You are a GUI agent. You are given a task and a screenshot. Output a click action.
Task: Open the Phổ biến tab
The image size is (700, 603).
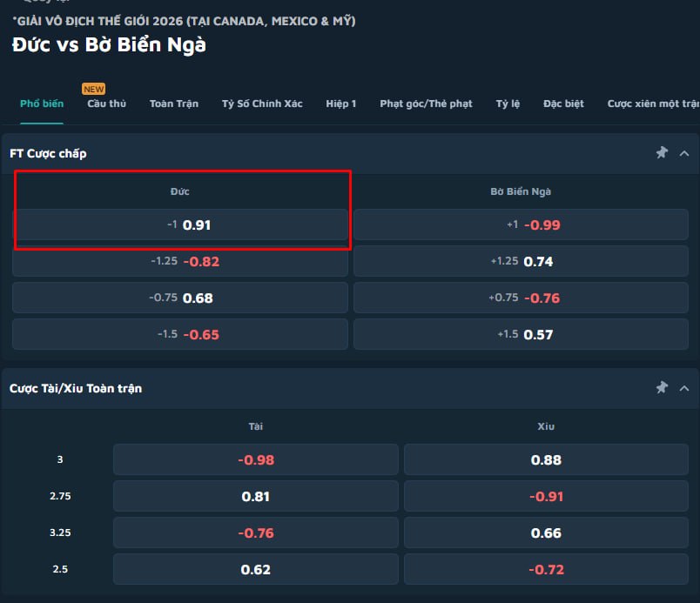tap(42, 104)
